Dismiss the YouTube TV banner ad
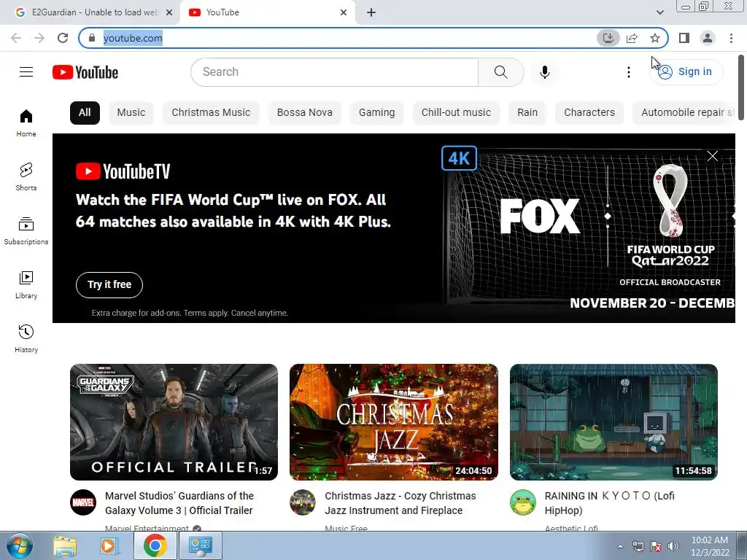 (x=712, y=156)
